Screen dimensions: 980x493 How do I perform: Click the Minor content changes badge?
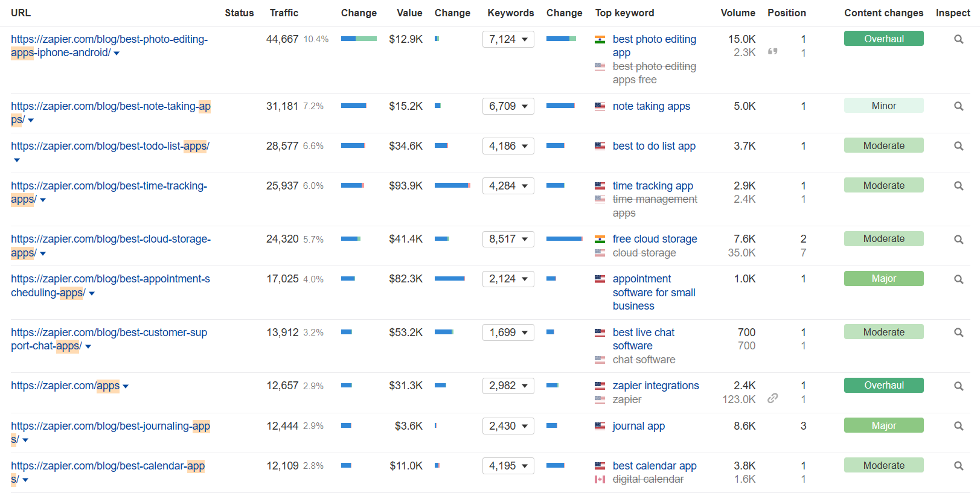[x=883, y=106]
